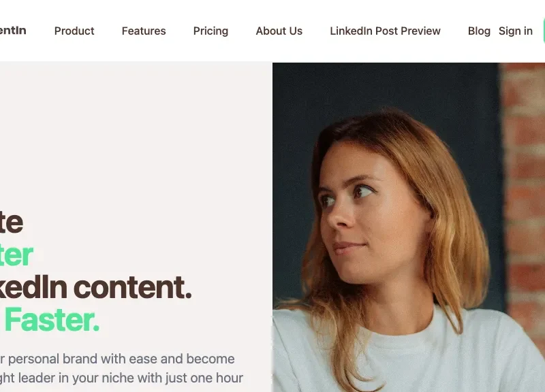Click the green "ter" headline word
The height and width of the screenshot is (392, 545).
pos(16,255)
